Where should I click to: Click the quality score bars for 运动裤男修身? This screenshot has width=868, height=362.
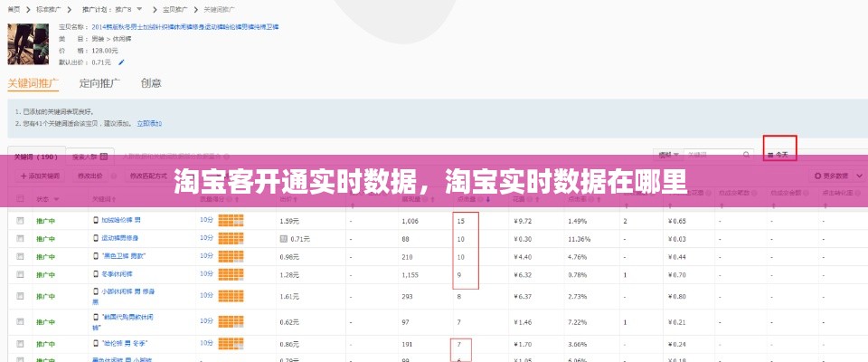(x=231, y=239)
